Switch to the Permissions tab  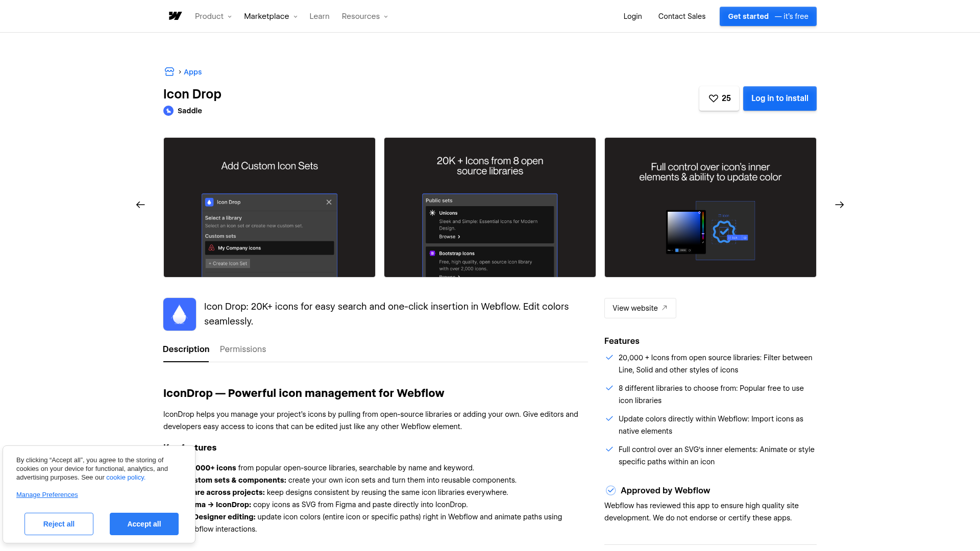click(x=243, y=349)
